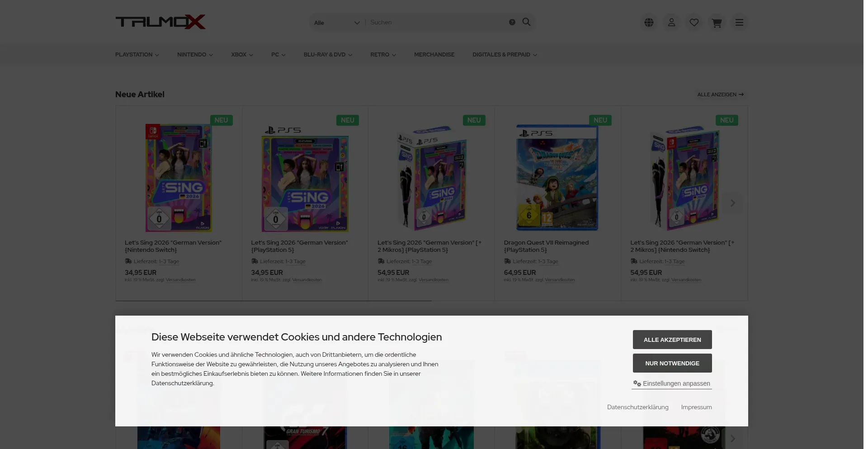
Task: Open the hamburger menu icon
Action: pyautogui.click(x=739, y=23)
